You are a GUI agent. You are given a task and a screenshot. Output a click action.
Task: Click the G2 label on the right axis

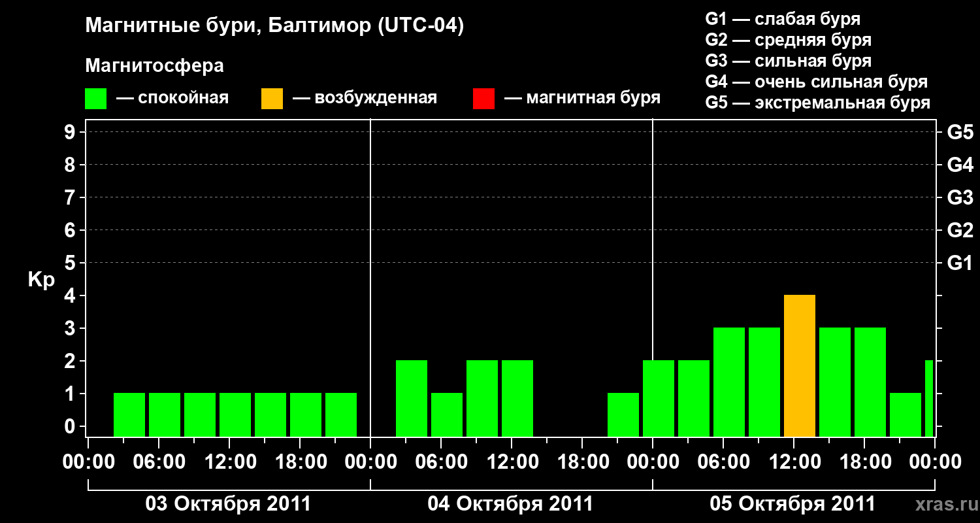click(x=960, y=230)
